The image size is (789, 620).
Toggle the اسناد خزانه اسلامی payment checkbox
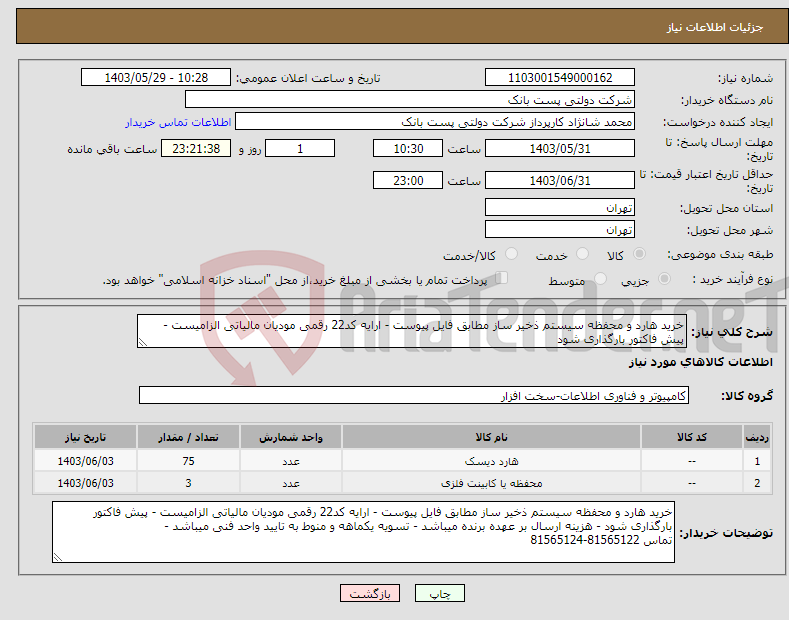point(502,278)
